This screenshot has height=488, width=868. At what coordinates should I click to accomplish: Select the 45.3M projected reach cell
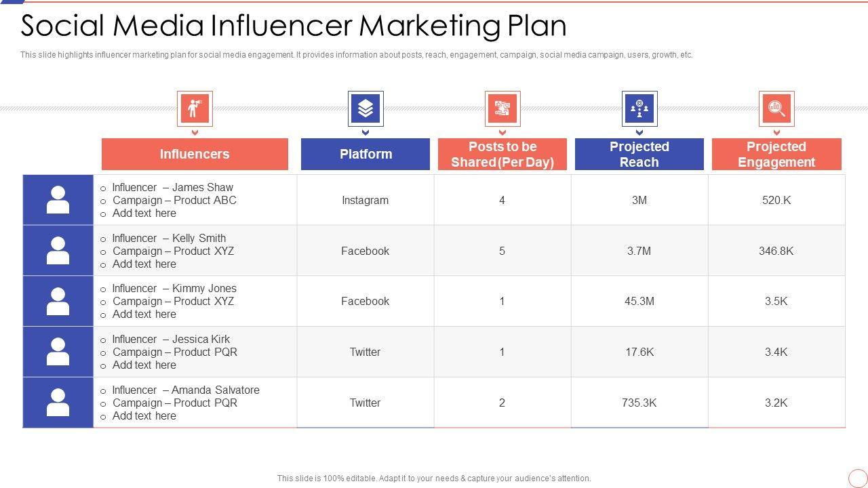click(x=639, y=301)
